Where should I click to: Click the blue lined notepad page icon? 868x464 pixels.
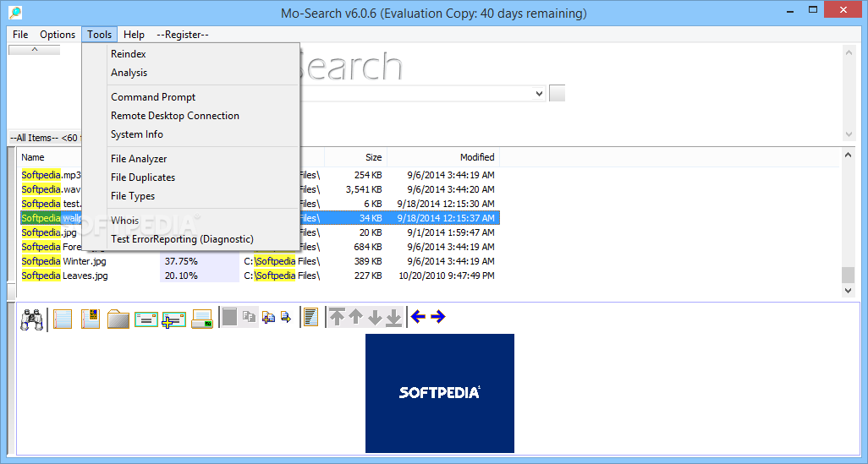pos(63,319)
